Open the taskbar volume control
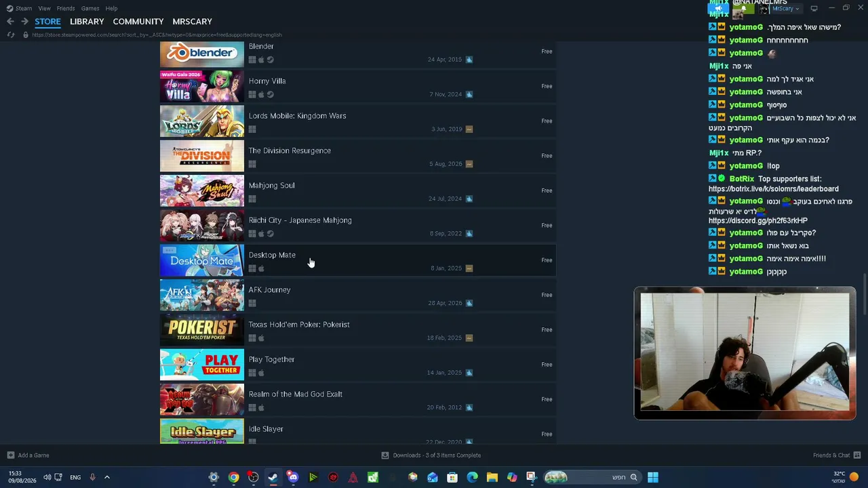The width and height of the screenshot is (868, 488). pyautogui.click(x=47, y=477)
